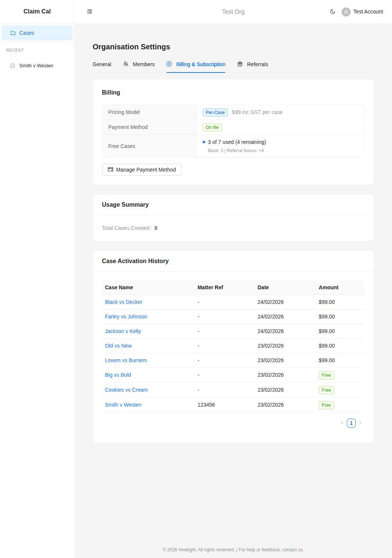This screenshot has height=558, width=392.
Task: Open the Black vs Decker case link
Action: pos(124,302)
